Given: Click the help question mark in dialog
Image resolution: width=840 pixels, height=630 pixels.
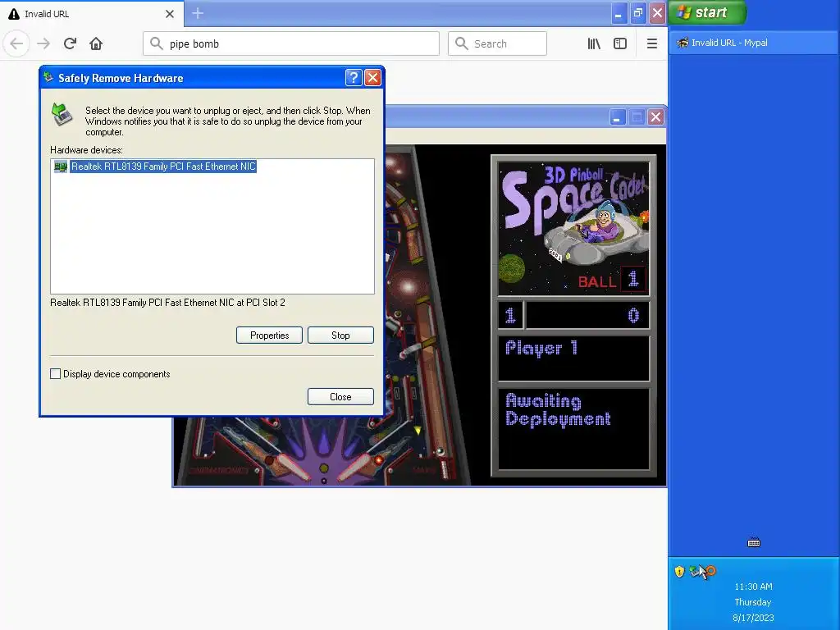Looking at the screenshot, I should click(x=353, y=78).
